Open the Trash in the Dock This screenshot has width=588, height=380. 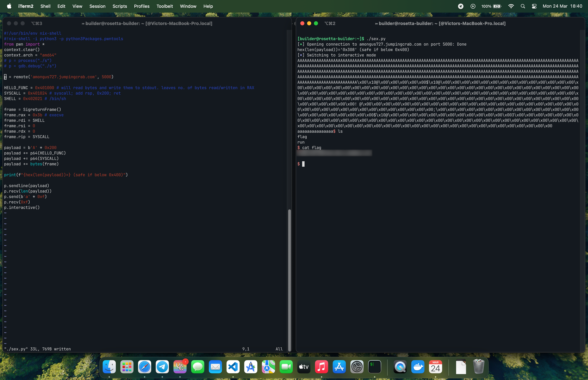tap(479, 367)
